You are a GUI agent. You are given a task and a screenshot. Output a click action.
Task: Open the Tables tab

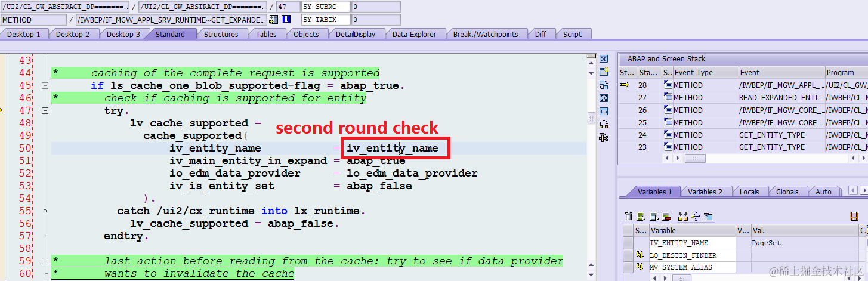pyautogui.click(x=266, y=34)
